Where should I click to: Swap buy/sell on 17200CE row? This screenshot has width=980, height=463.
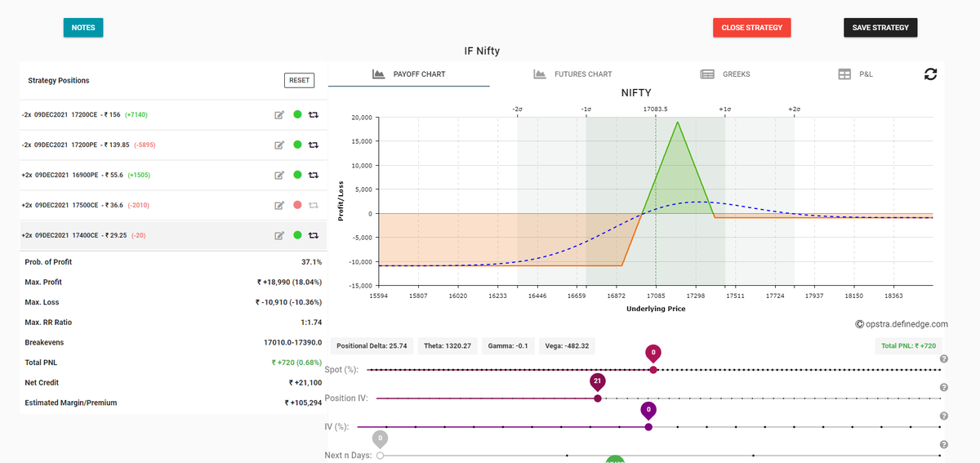313,114
